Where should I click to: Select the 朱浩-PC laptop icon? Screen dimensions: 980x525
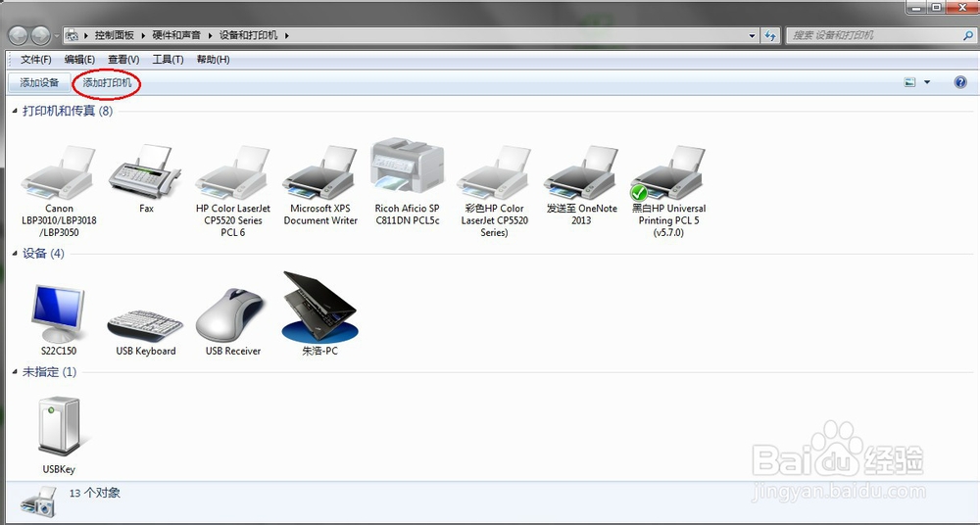point(320,307)
